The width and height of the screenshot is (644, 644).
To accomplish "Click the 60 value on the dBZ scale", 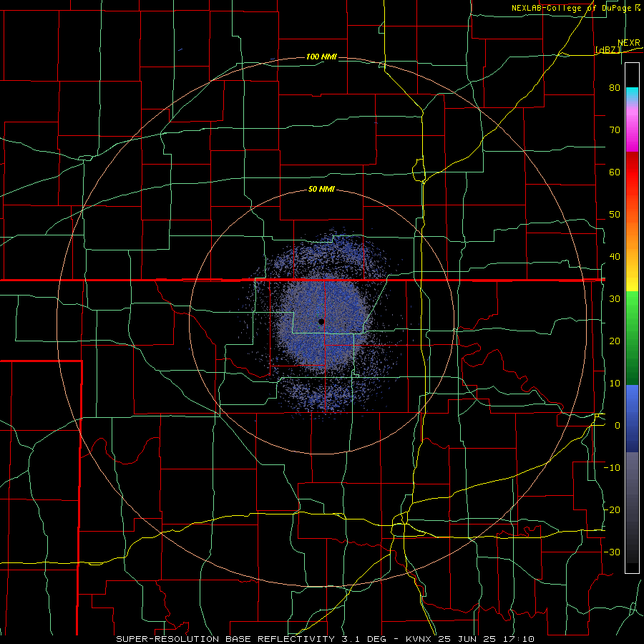I will (615, 172).
